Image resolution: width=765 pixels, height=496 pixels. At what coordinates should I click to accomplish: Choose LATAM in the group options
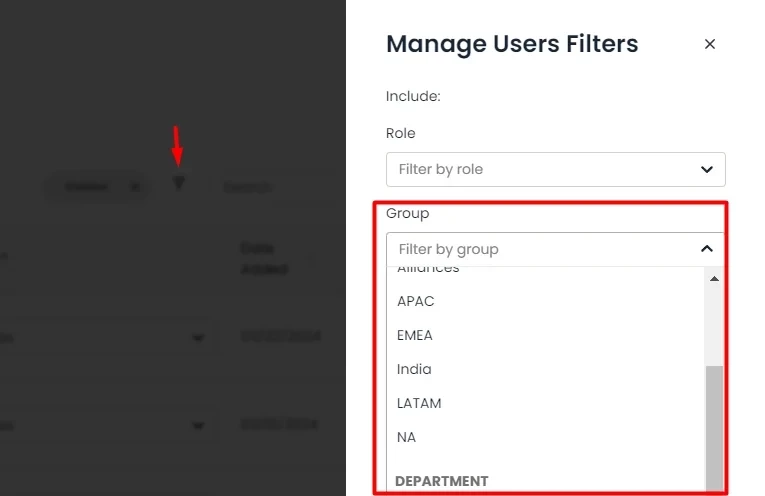419,403
